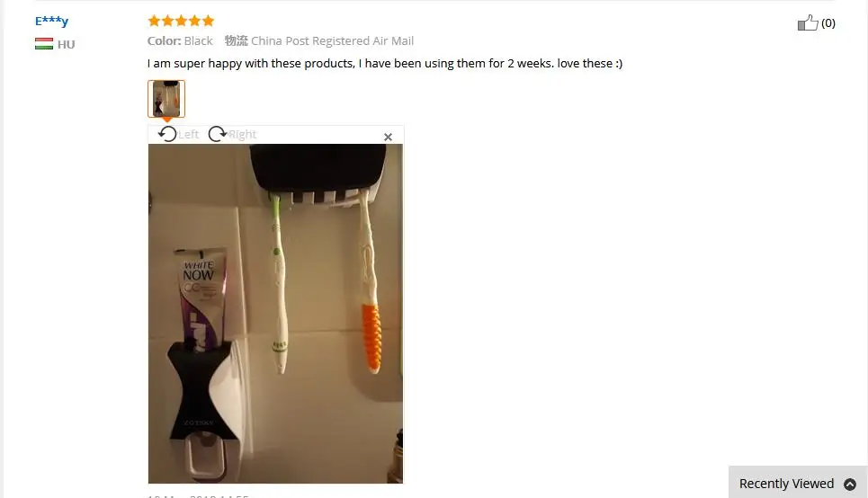Open the Recently Viewed panel label
This screenshot has height=498, width=868.
pyautogui.click(x=786, y=484)
